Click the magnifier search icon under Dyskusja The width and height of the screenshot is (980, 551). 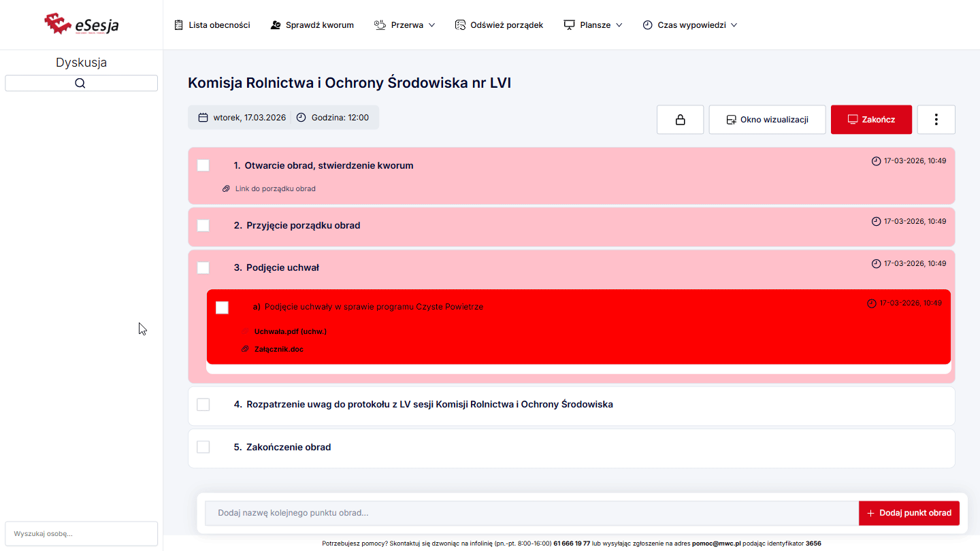tap(80, 83)
